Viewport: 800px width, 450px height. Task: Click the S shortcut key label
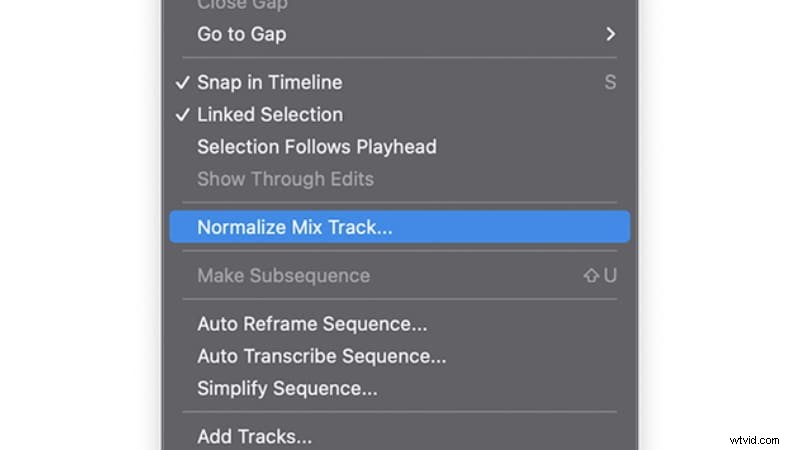(610, 83)
